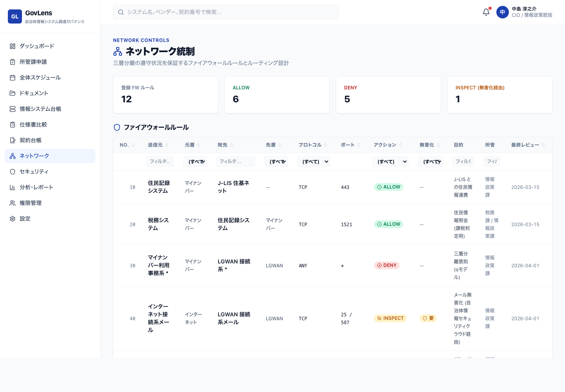Select the 権限管理 users icon
This screenshot has width=565, height=392.
(13, 203)
